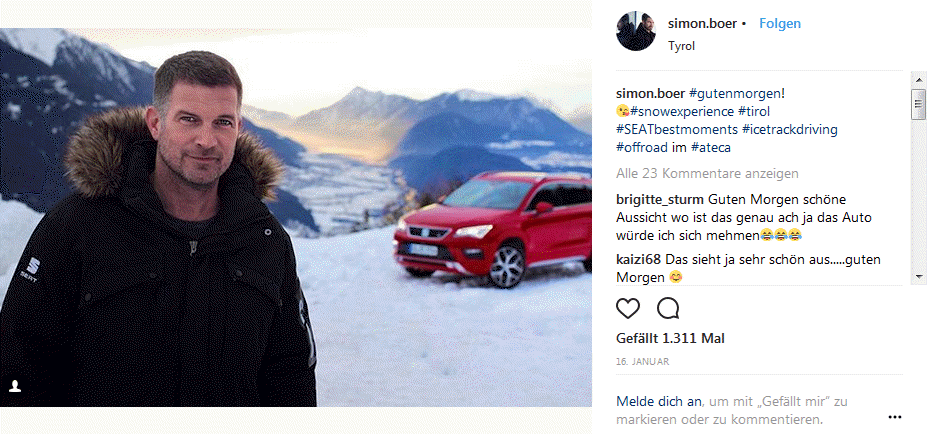Image resolution: width=927 pixels, height=434 pixels.
Task: Open the #icetrackdriving hashtag
Action: (x=788, y=129)
